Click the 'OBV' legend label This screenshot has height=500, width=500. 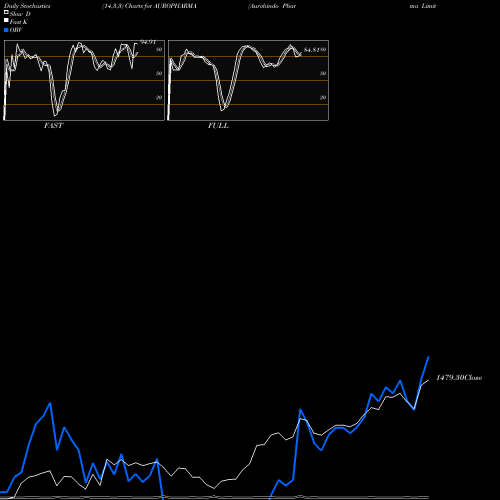coord(16,30)
